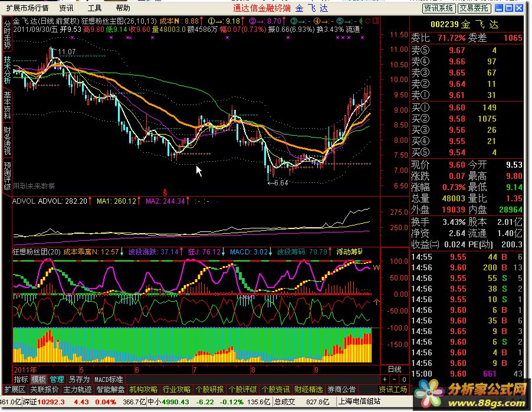
Task: Click the 现价 9.60 value
Action: point(457,165)
